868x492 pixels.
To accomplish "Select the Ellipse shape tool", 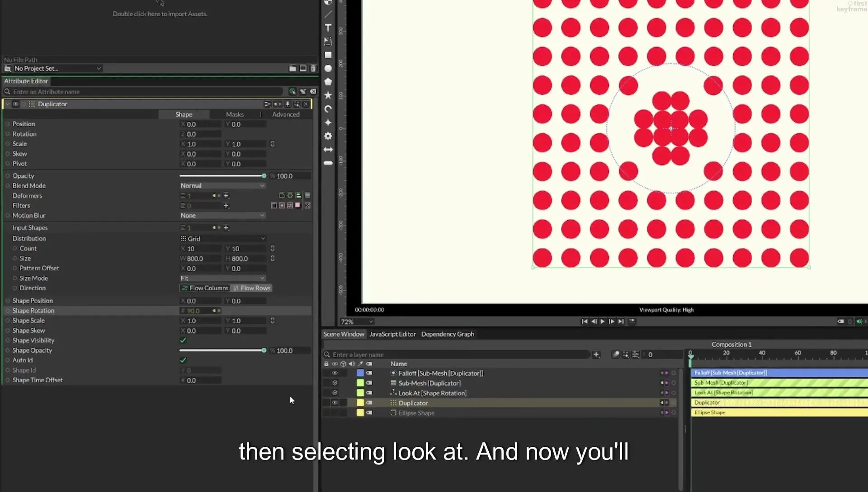I will point(328,69).
